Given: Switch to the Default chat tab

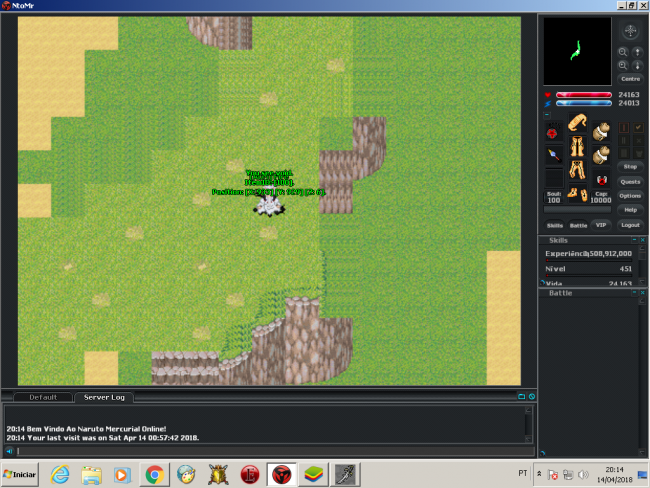Looking at the screenshot, I should coord(43,397).
